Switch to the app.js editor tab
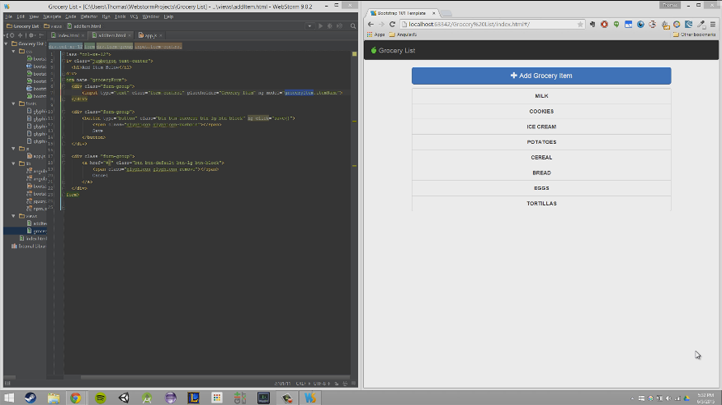 coord(149,35)
